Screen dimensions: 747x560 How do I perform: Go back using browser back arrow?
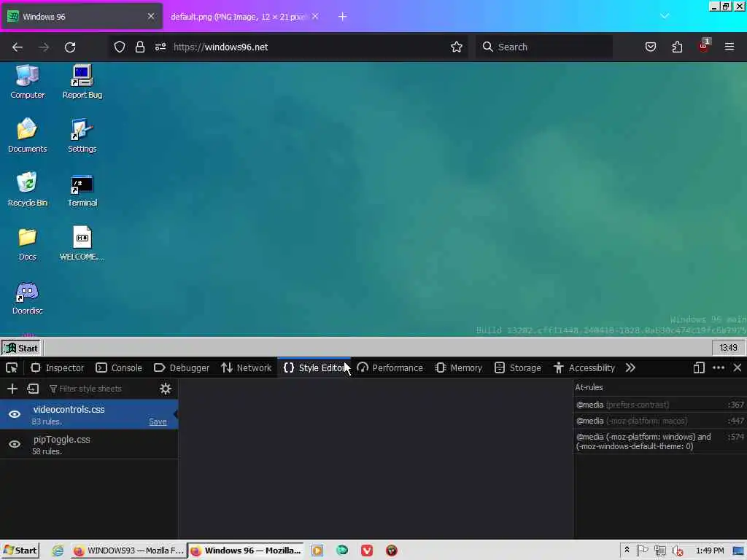[x=18, y=47]
